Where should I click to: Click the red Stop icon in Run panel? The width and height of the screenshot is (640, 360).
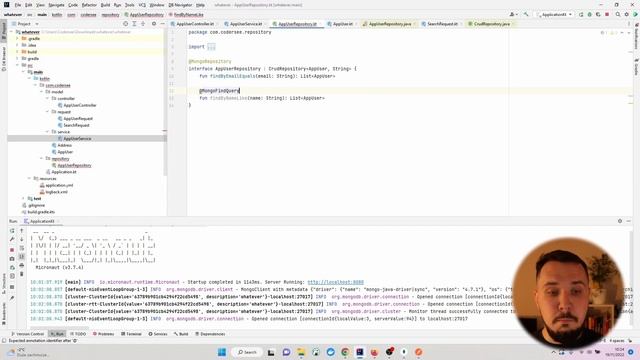(12, 250)
